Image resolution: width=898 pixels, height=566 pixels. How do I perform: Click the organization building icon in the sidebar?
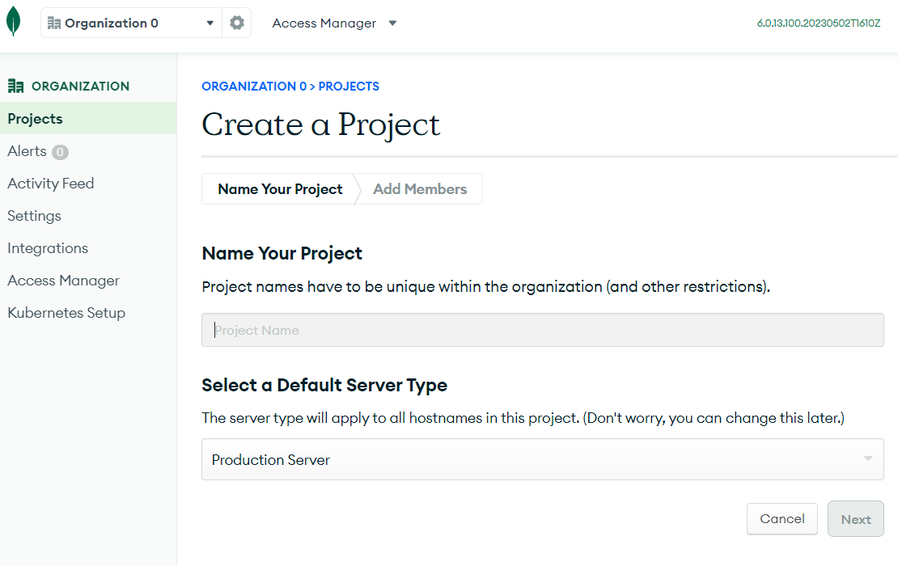click(15, 86)
